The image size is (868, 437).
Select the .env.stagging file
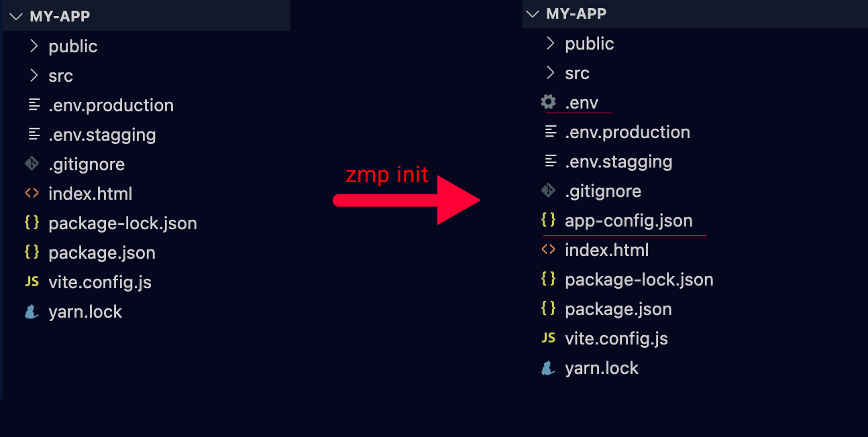coord(102,134)
